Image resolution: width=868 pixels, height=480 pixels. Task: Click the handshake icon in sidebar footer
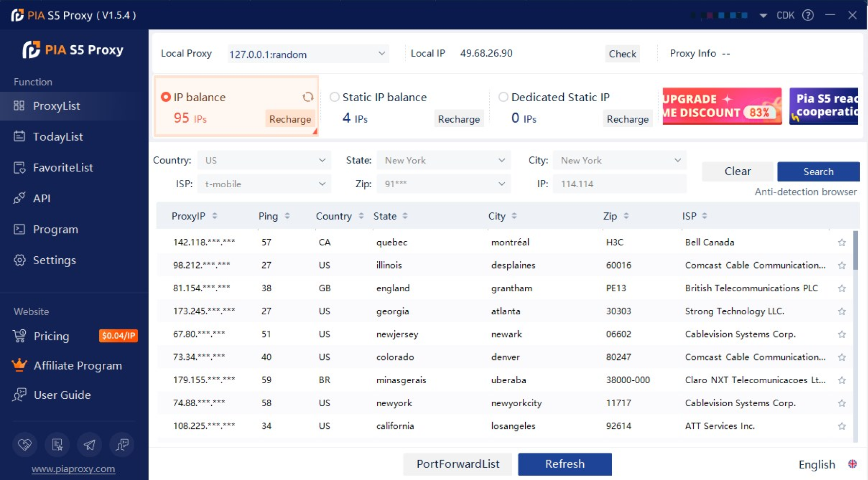tap(25, 444)
